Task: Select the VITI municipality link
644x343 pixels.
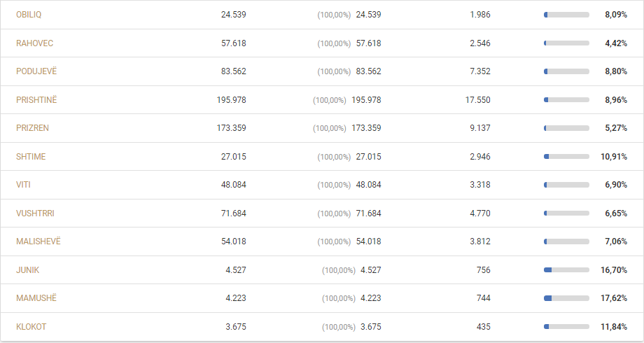Action: coord(23,185)
